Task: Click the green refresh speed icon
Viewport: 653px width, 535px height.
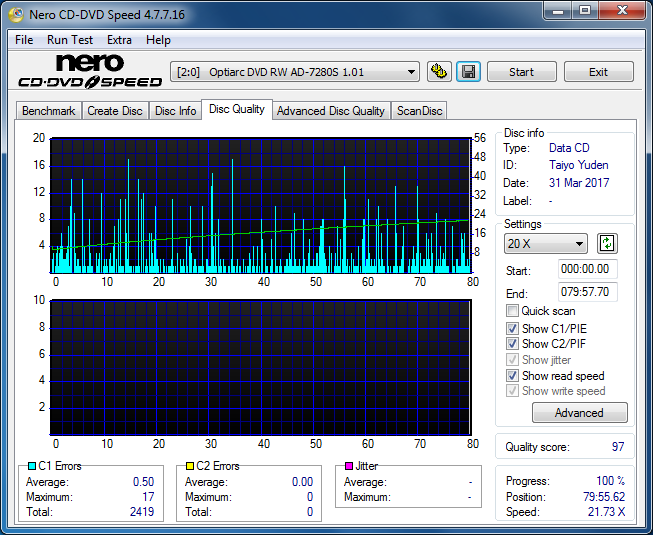Action: tap(607, 243)
